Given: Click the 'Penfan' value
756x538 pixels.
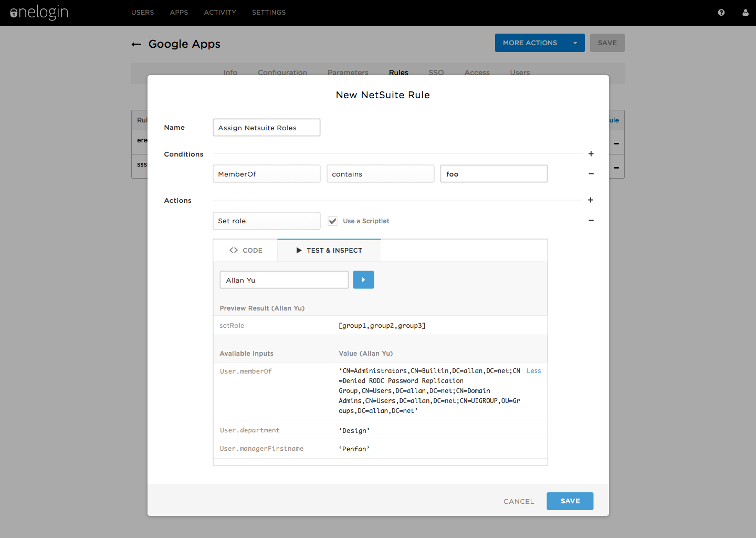Looking at the screenshot, I should click(354, 449).
